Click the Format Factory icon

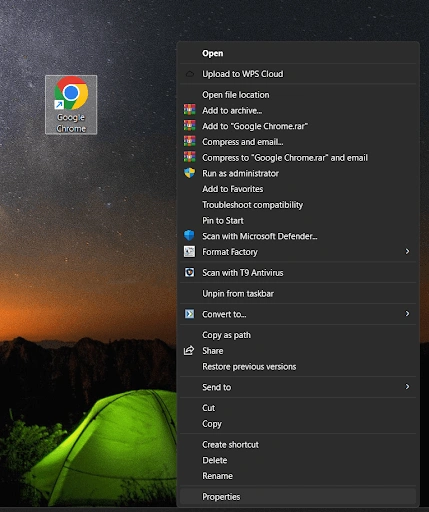tap(190, 251)
